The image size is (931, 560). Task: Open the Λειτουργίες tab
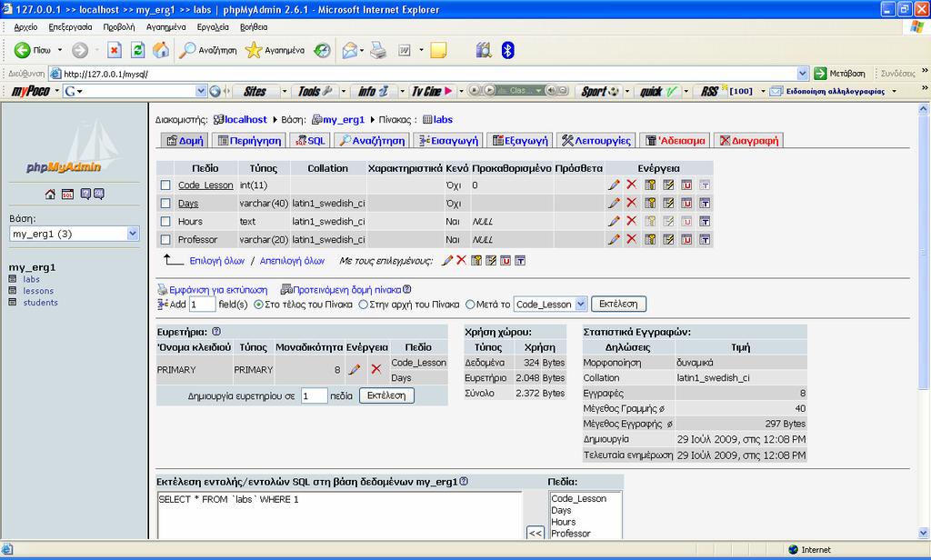596,141
